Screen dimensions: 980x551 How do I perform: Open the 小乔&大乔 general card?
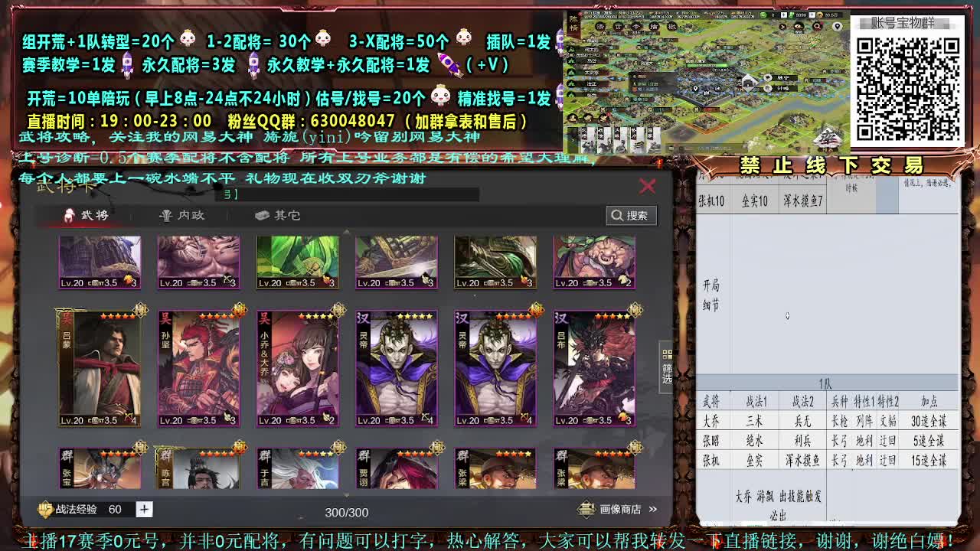pyautogui.click(x=298, y=368)
